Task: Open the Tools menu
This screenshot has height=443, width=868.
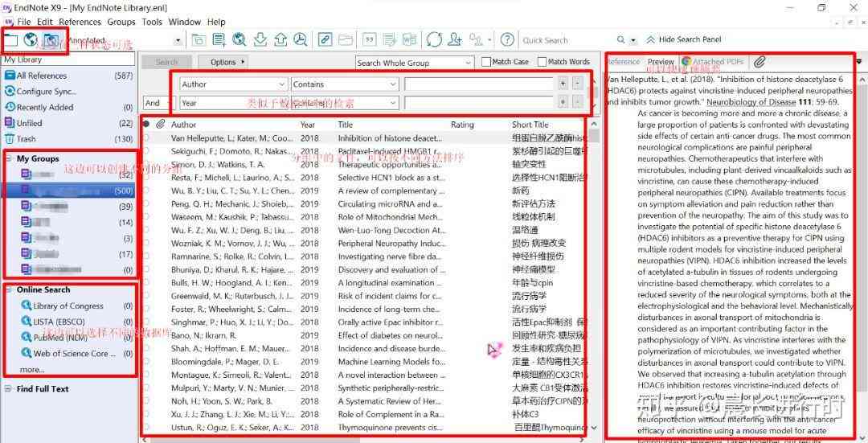Action: [x=152, y=23]
